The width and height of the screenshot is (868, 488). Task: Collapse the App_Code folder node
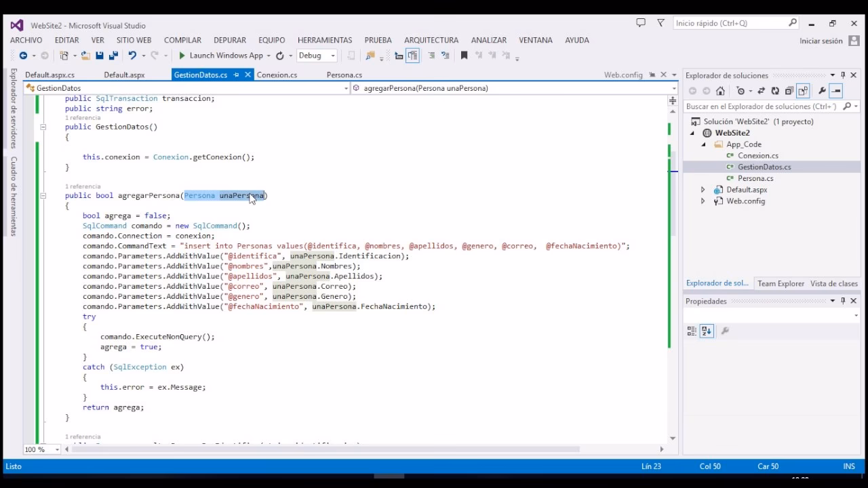point(704,144)
